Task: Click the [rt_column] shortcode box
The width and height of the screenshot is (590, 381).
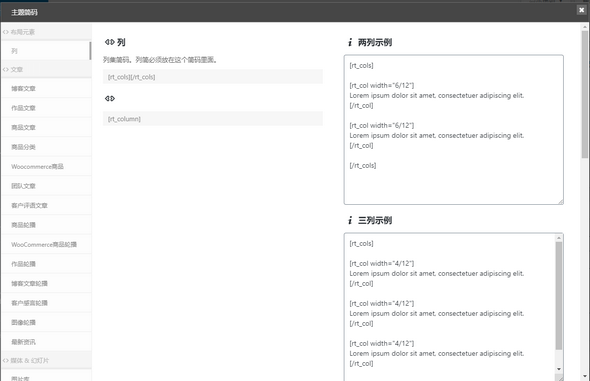Action: click(x=213, y=119)
